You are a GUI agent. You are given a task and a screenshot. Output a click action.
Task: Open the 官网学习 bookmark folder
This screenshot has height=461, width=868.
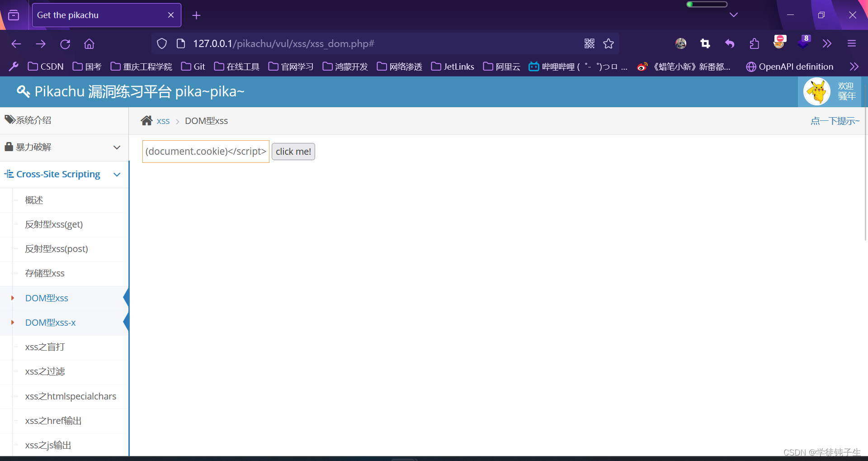click(x=291, y=67)
